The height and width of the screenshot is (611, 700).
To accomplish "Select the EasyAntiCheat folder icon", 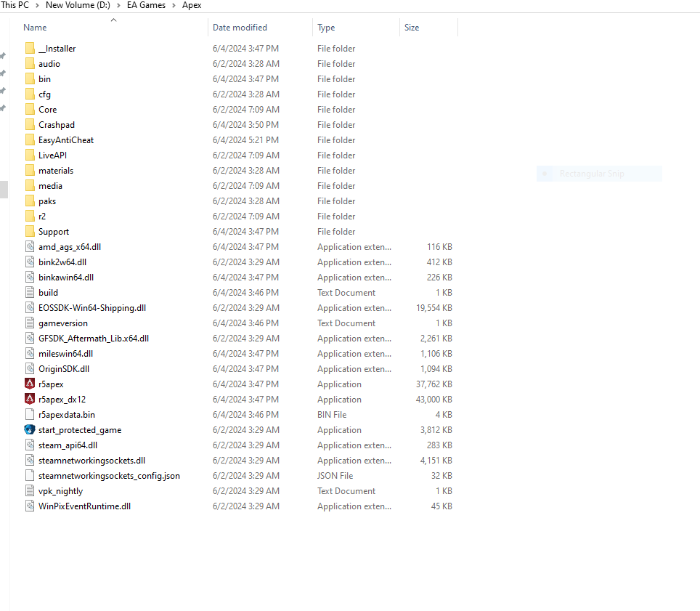I will tap(30, 139).
